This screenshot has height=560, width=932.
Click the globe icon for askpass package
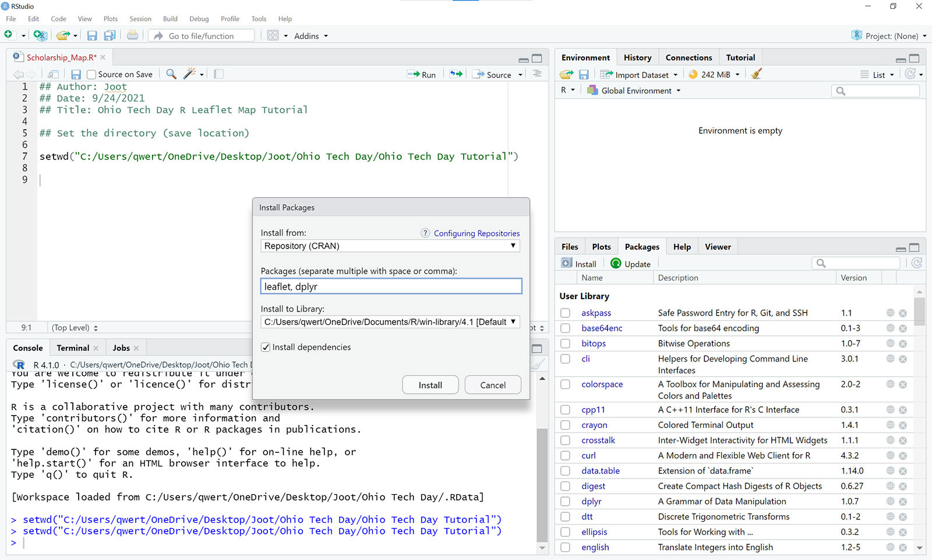pyautogui.click(x=890, y=313)
